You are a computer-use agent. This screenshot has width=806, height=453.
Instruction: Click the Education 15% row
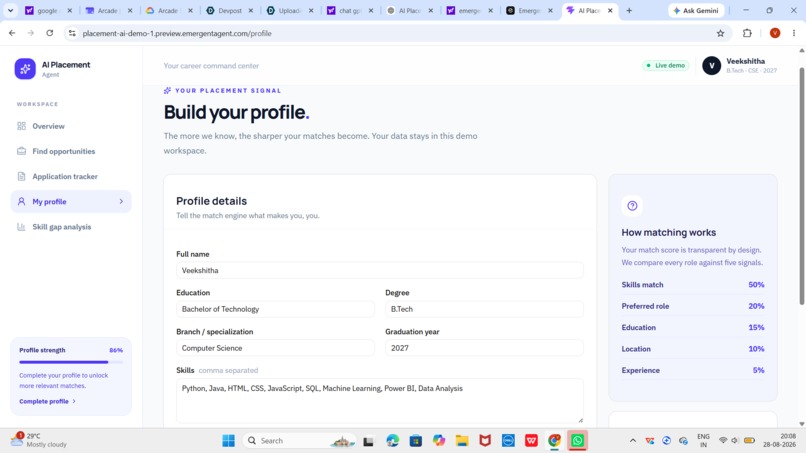coord(692,327)
